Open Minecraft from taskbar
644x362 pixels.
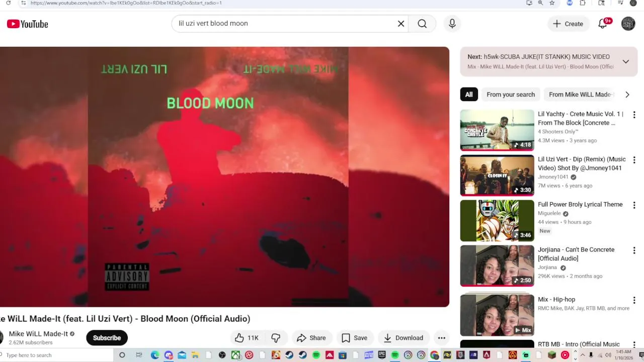(x=551, y=355)
